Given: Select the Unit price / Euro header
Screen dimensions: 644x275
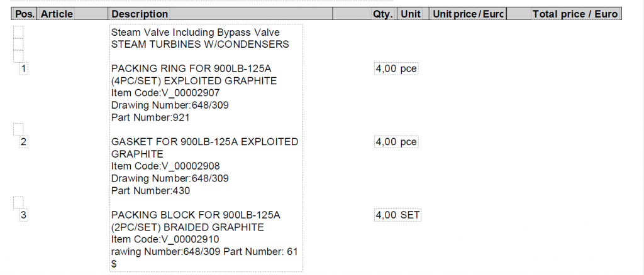Looking at the screenshot, I should pyautogui.click(x=468, y=14).
